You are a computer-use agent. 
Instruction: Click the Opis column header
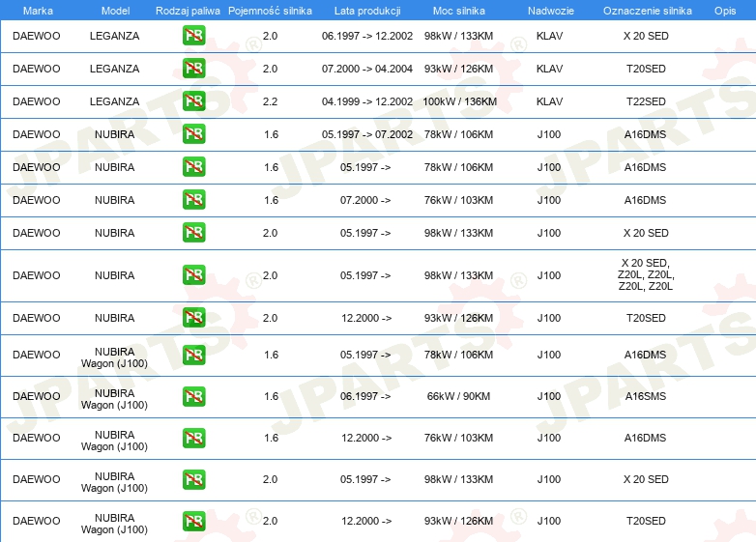(x=724, y=10)
